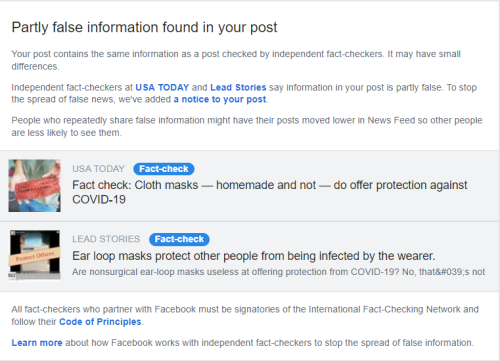
Task: Click the COVID-19 line of USA TODAY headline
Action: [99, 200]
